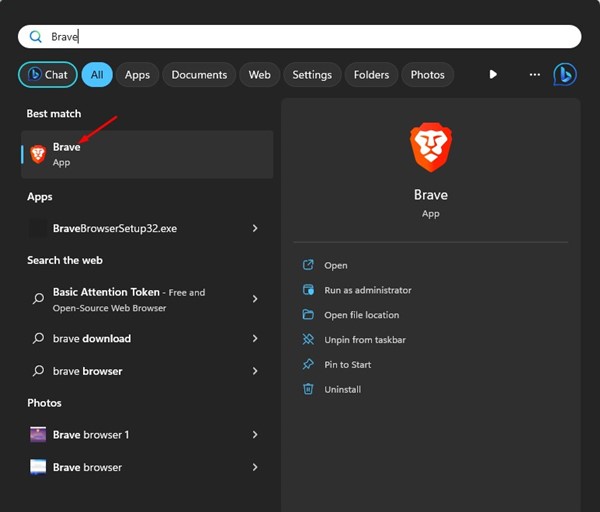Image resolution: width=600 pixels, height=512 pixels.
Task: Choose Unpin from taskbar
Action: coord(365,340)
